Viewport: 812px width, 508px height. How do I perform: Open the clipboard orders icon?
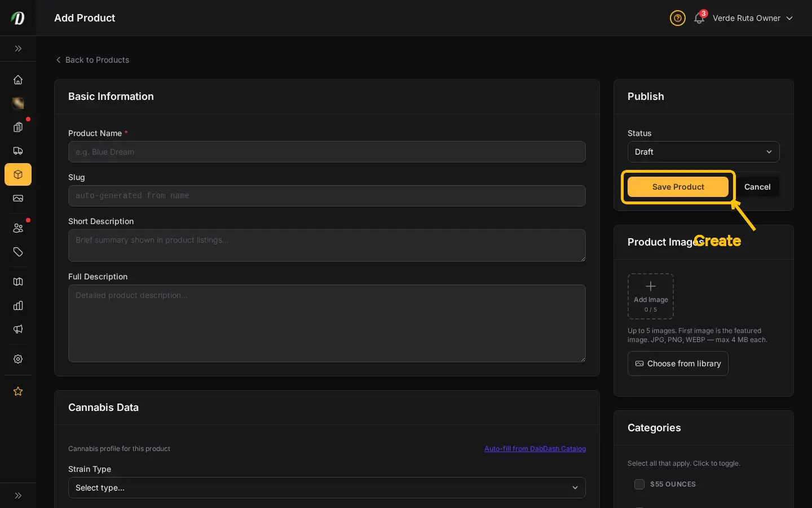[x=18, y=127]
